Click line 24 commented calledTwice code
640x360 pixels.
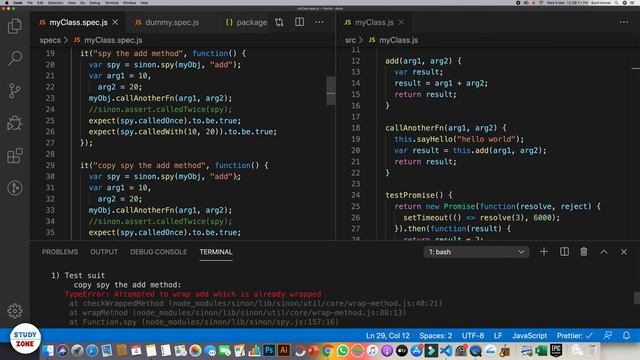click(160, 109)
